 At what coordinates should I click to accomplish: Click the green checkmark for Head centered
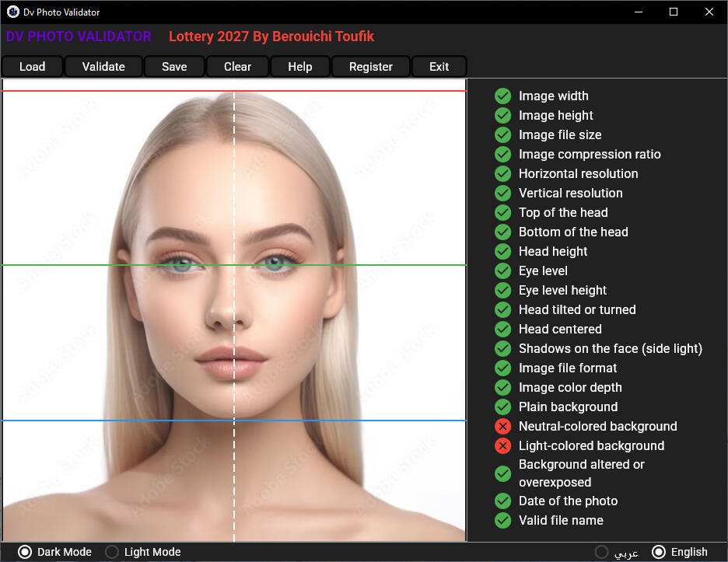503,329
